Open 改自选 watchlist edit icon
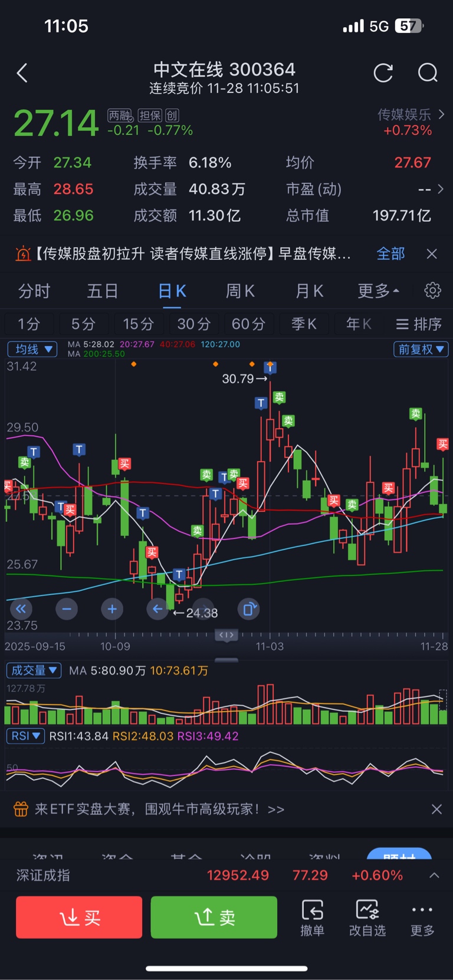 click(367, 918)
